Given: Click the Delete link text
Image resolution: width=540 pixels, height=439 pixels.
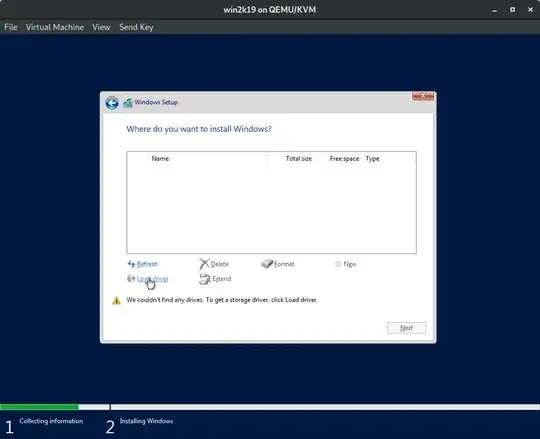Looking at the screenshot, I should point(219,264).
